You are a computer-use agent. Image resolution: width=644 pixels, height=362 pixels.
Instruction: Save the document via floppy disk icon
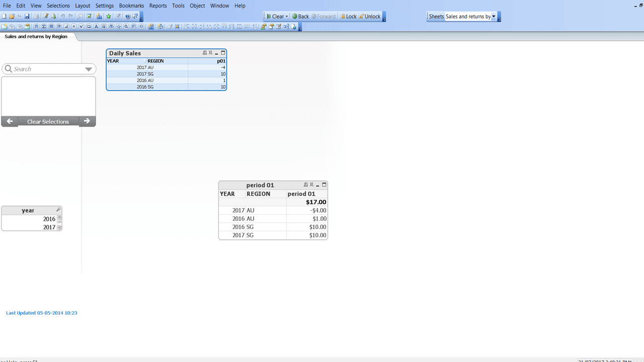[27, 17]
